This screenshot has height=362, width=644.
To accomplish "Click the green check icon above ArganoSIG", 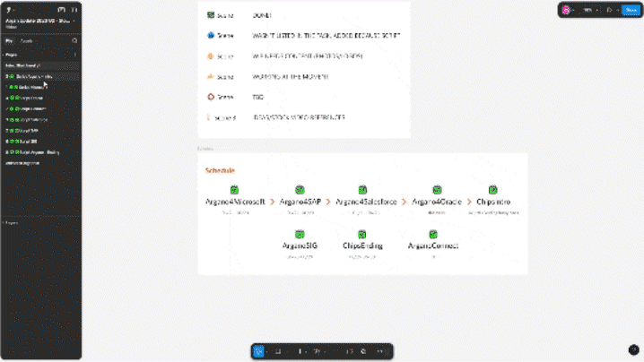I will click(x=298, y=233).
